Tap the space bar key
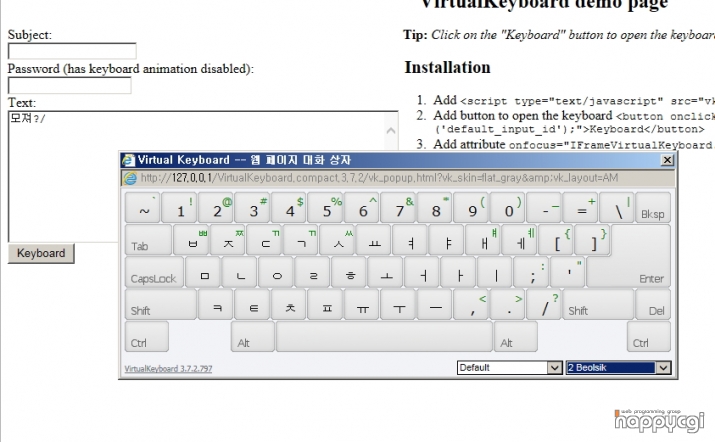Image resolution: width=715 pixels, height=442 pixels. coord(384,337)
